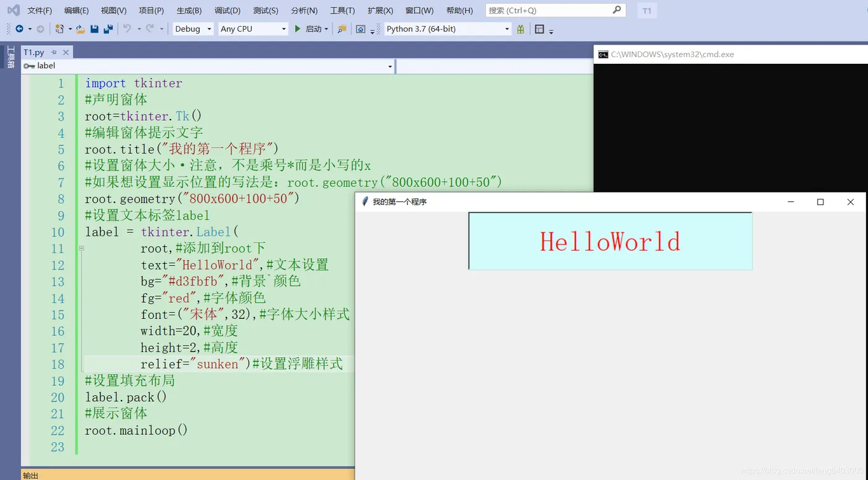This screenshot has height=480, width=868.
Task: Open the 文件(F) menu
Action: coord(40,11)
